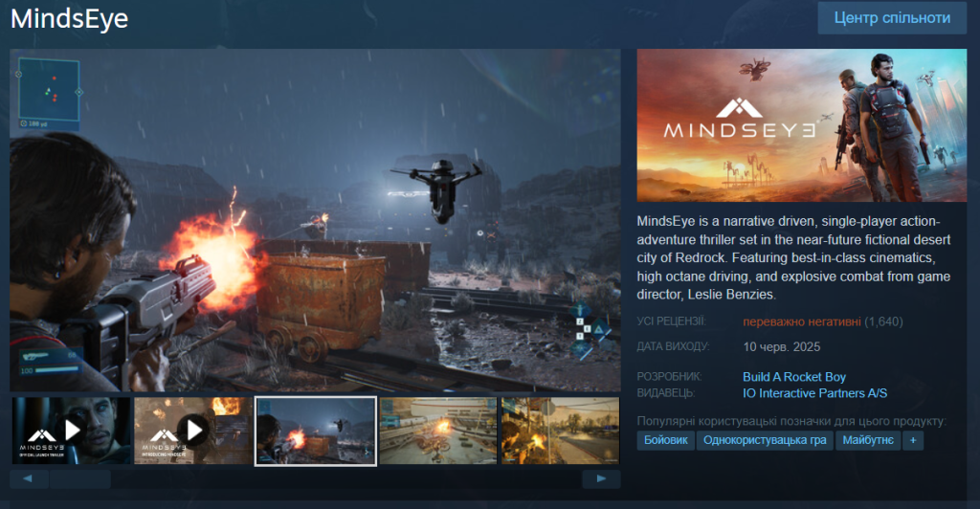Click the РОЗРОБНИК label

[x=669, y=377]
